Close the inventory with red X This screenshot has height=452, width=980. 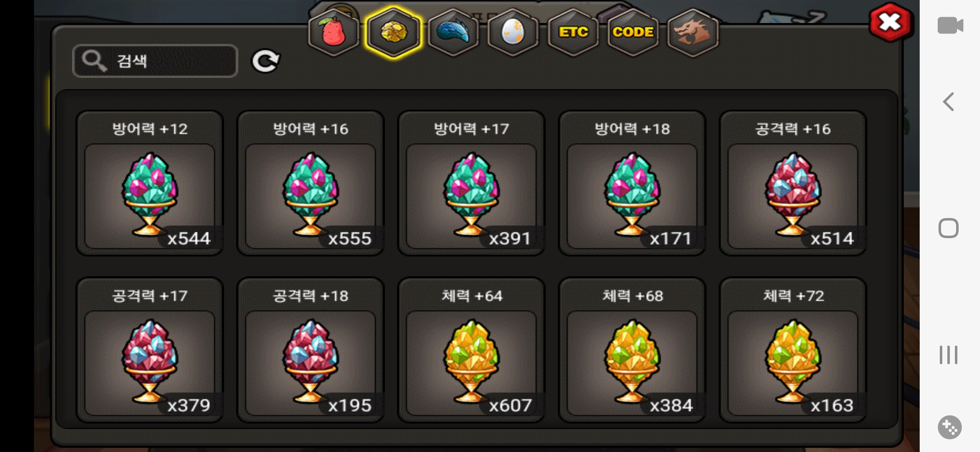(890, 23)
